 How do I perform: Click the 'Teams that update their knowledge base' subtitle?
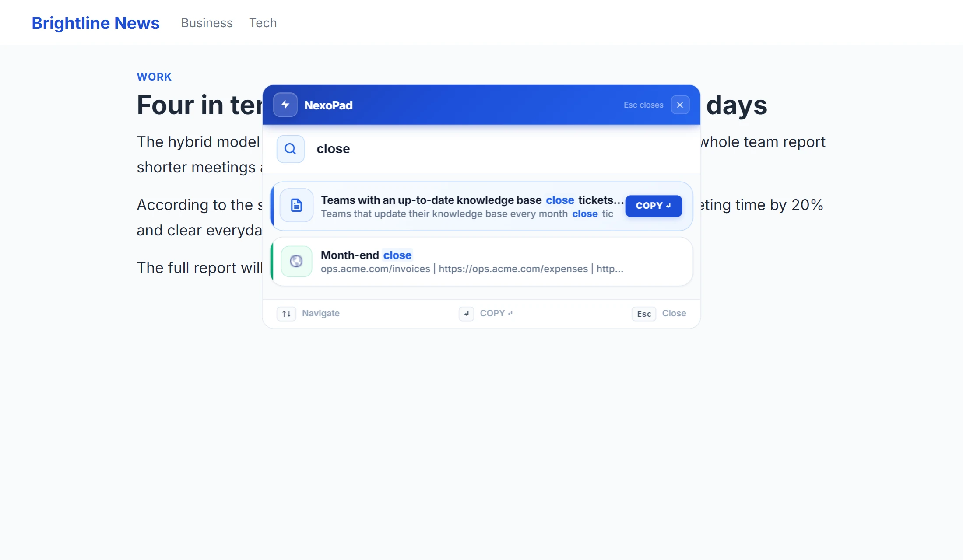467,214
